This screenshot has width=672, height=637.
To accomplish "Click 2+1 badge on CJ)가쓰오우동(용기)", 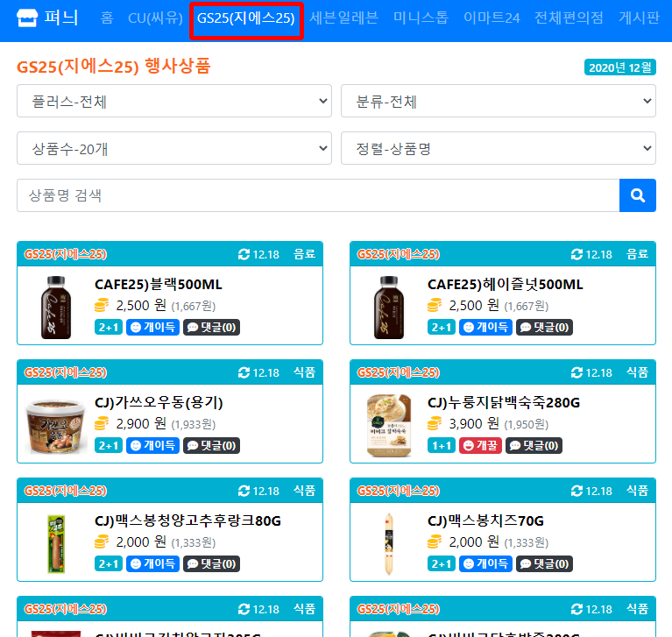I will (x=109, y=446).
